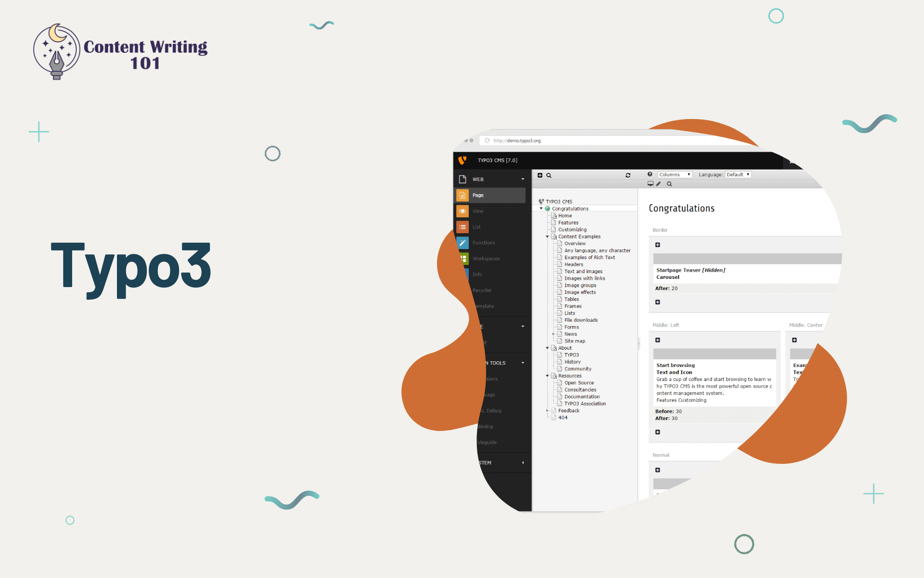The width and height of the screenshot is (924, 578).
Task: Select Open Source page in tree
Action: click(579, 383)
